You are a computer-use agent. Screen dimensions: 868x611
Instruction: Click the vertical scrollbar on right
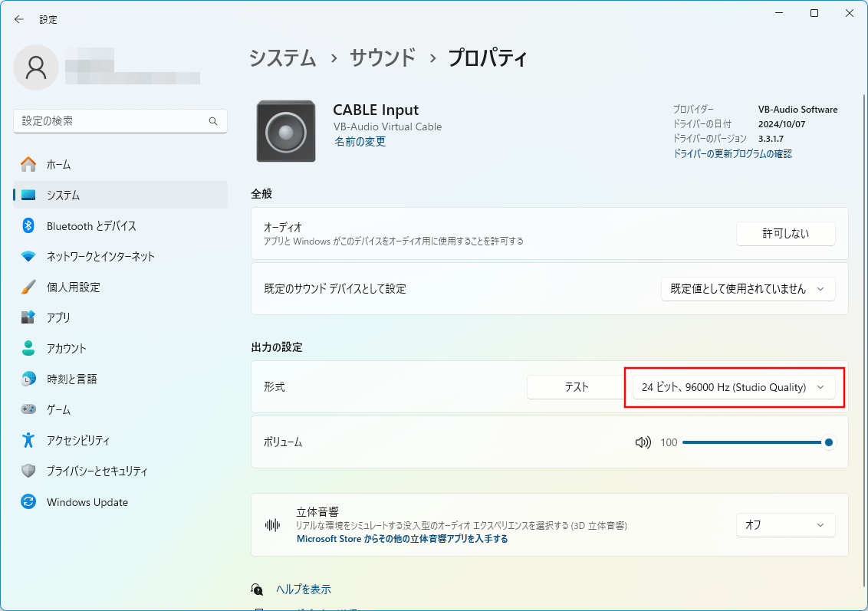(863, 339)
